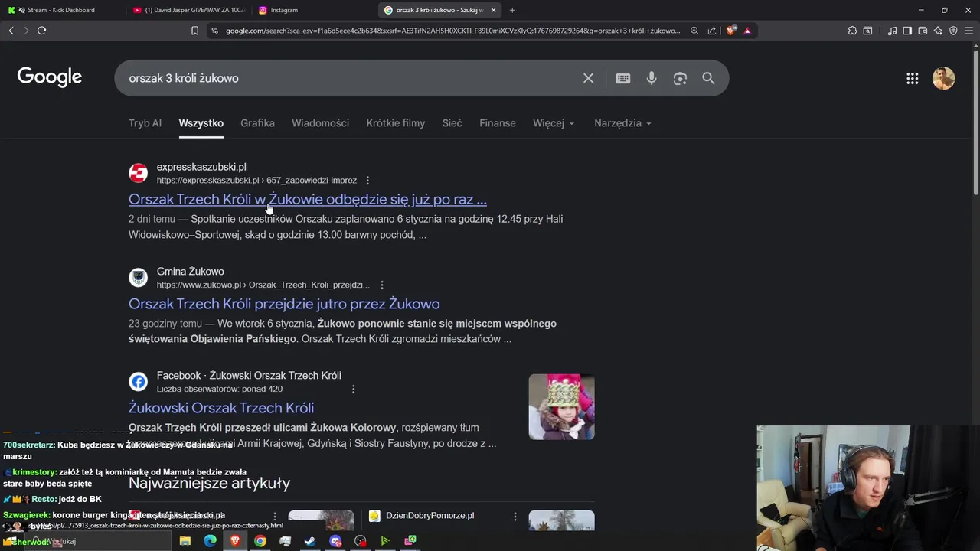Expand the Więcej dropdown
The height and width of the screenshot is (551, 980).
click(554, 123)
